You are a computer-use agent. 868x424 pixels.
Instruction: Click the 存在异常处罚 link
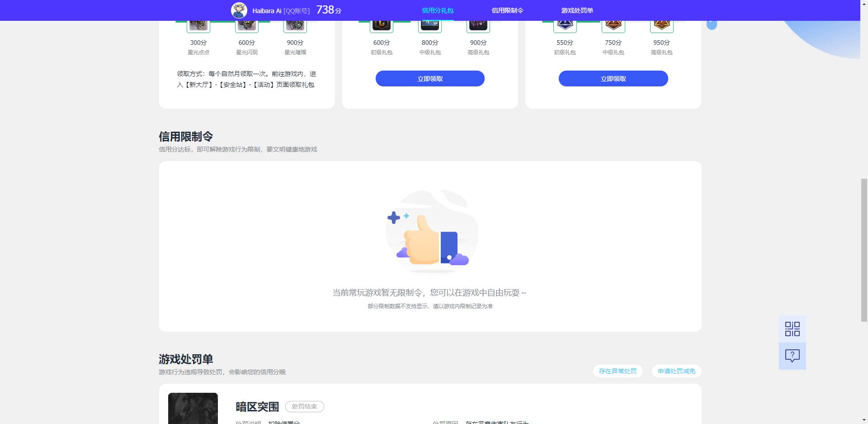[x=618, y=371]
